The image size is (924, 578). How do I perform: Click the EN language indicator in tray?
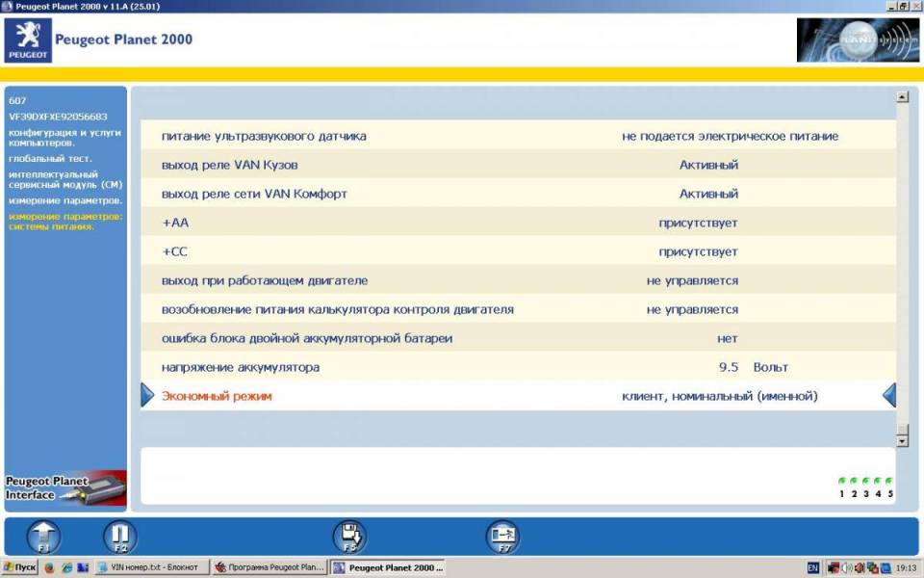[813, 568]
